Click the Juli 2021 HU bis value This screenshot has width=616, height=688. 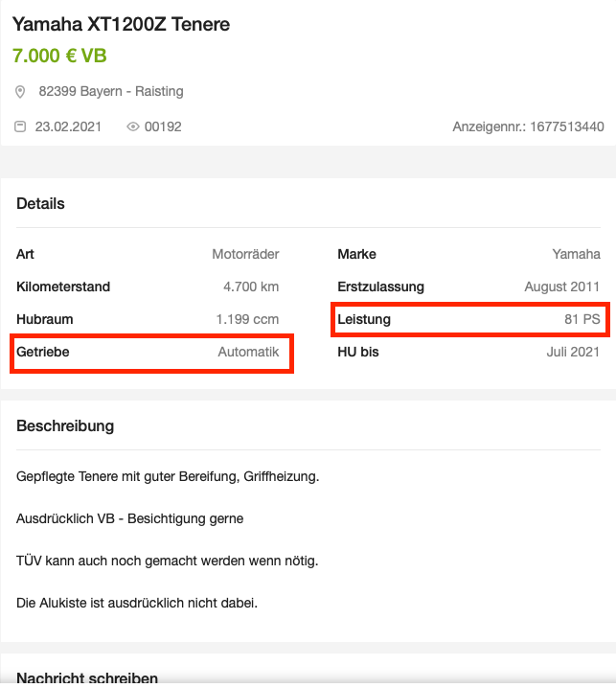[573, 352]
